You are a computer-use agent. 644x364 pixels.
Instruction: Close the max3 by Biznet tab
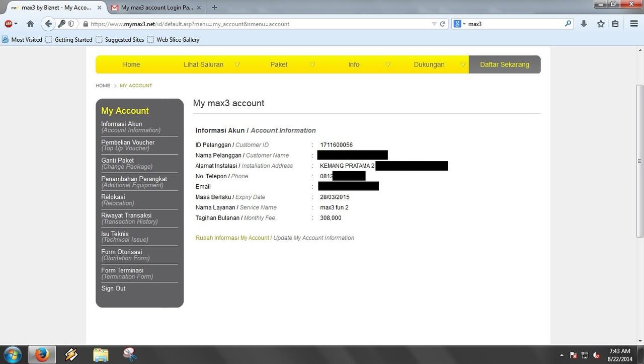(x=100, y=8)
